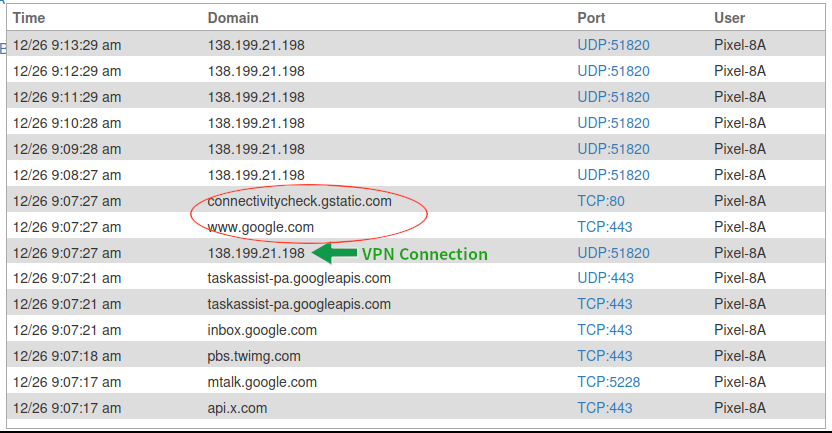Sort by the Time column header
This screenshot has height=433, width=832.
tap(28, 18)
